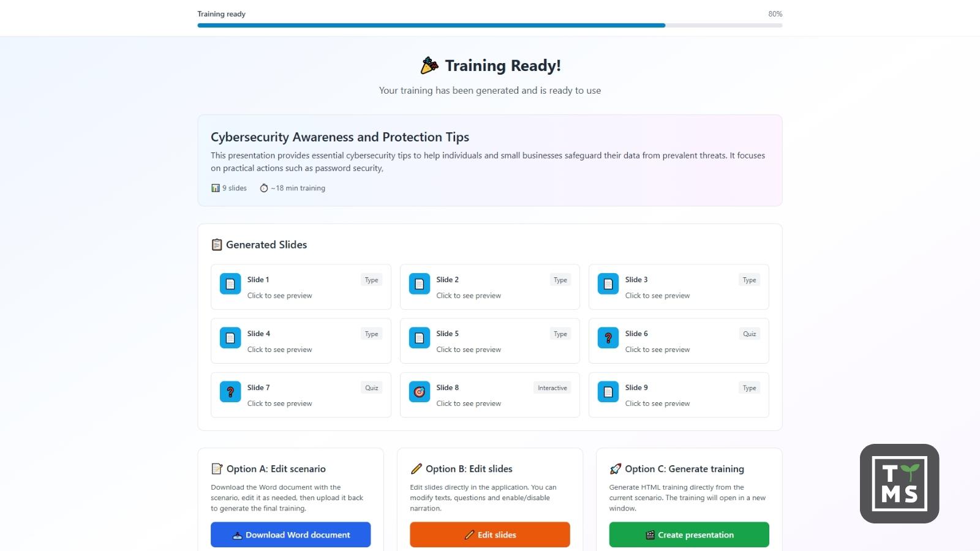Click the 9 slides count text
Viewport: 980px width, 551px height.
click(x=235, y=188)
